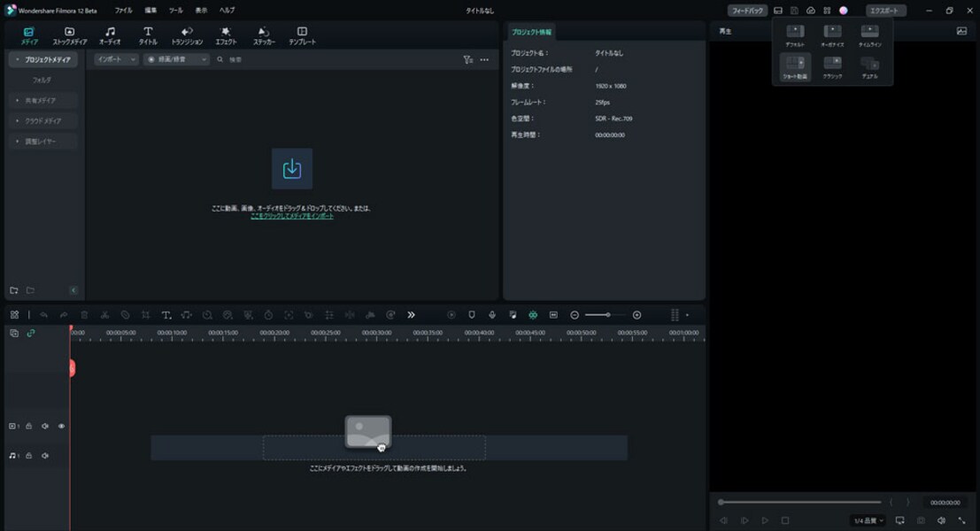980x531 pixels.
Task: Click the user account avatar
Action: [843, 11]
